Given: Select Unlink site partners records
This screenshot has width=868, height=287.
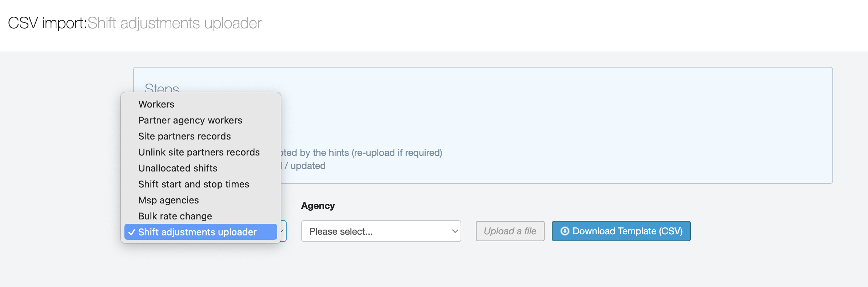Looking at the screenshot, I should tap(199, 152).
